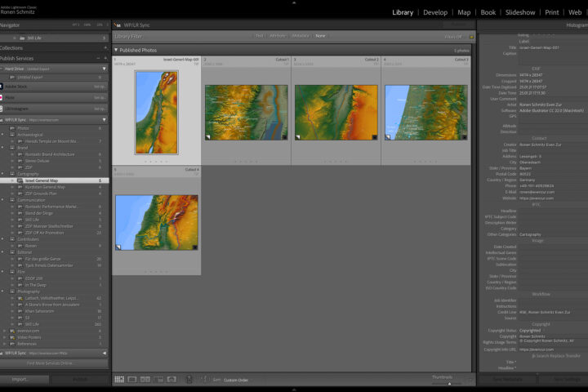Click the add Collections plus icon
Image resolution: width=588 pixels, height=392 pixels.
[x=105, y=47]
